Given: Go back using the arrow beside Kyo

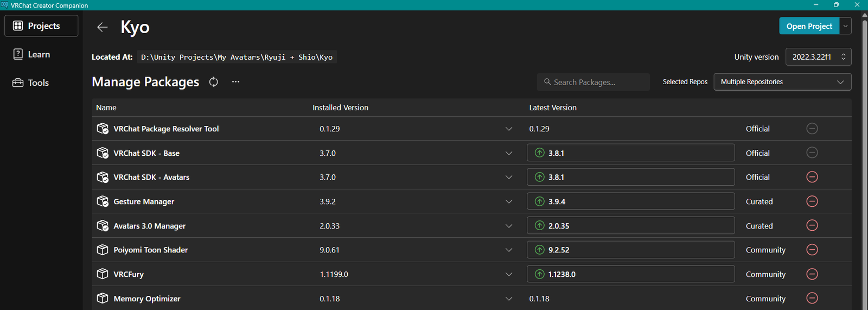Looking at the screenshot, I should click(102, 27).
